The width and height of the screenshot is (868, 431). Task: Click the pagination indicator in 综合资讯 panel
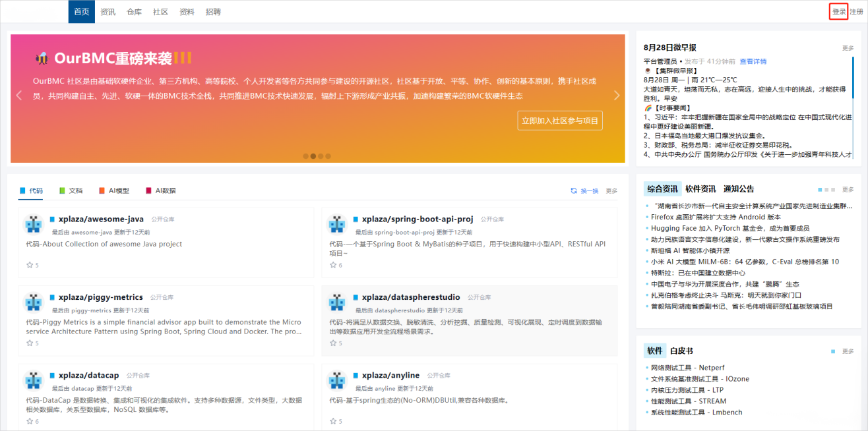[x=826, y=189]
